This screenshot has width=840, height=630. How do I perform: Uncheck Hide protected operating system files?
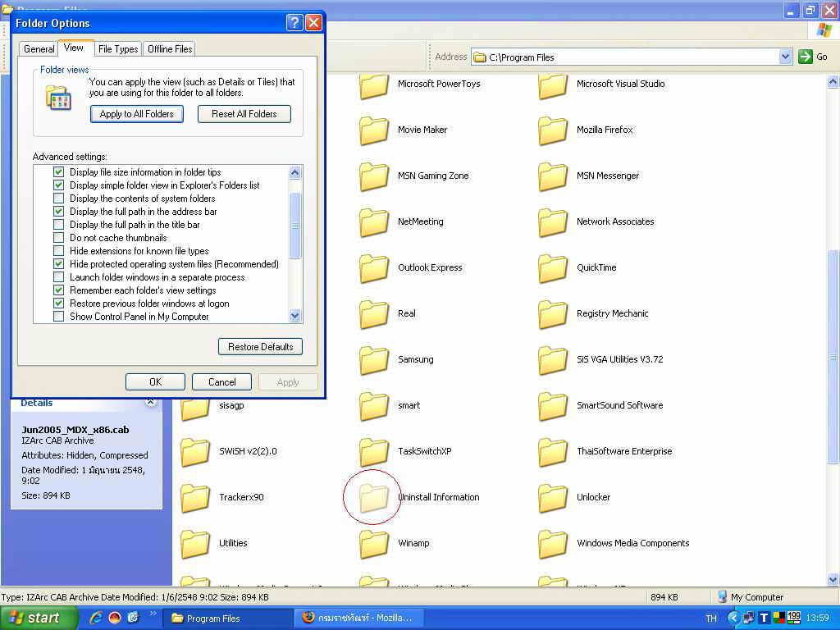pos(58,264)
